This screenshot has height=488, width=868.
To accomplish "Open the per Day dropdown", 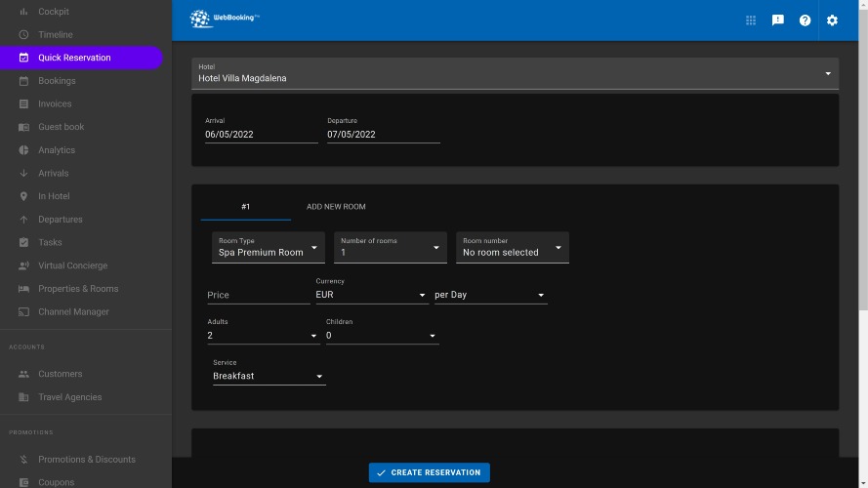I will point(490,295).
